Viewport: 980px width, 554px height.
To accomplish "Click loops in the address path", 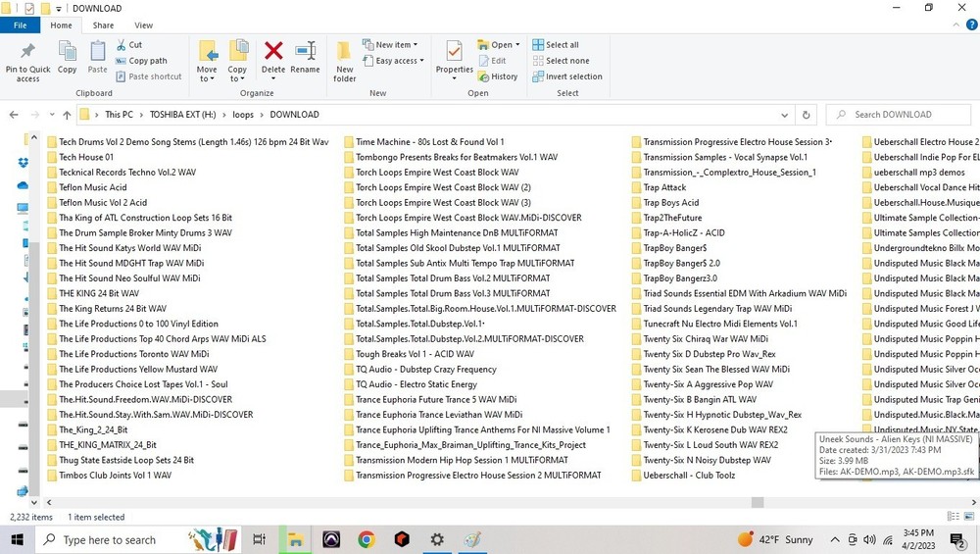I will (x=243, y=115).
